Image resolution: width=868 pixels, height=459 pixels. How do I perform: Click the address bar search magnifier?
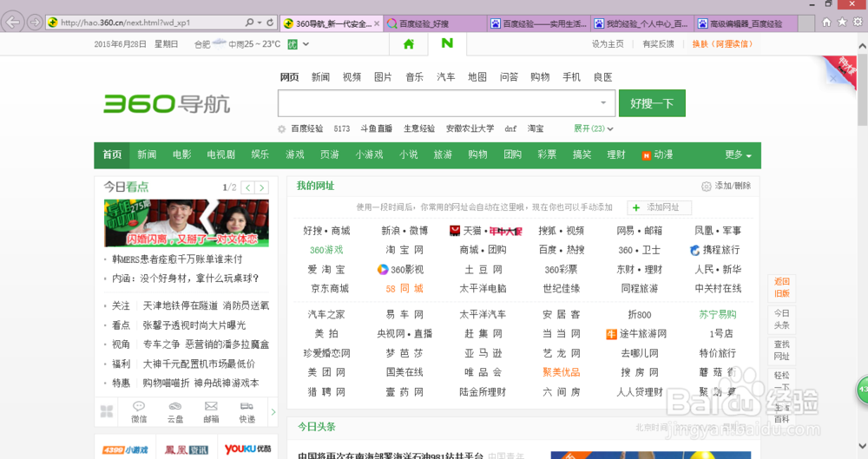[250, 23]
